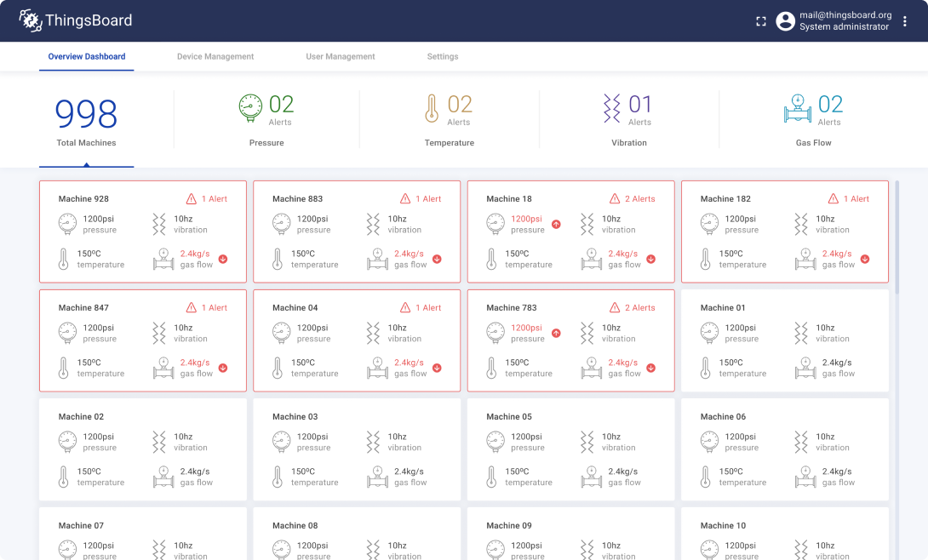Image resolution: width=928 pixels, height=560 pixels.
Task: Open the Machine 02 card title
Action: pyautogui.click(x=81, y=416)
